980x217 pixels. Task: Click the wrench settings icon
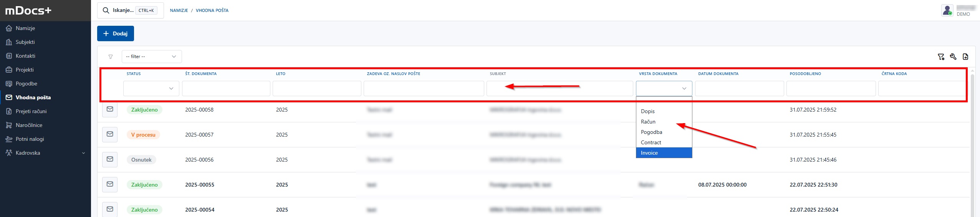pyautogui.click(x=953, y=57)
